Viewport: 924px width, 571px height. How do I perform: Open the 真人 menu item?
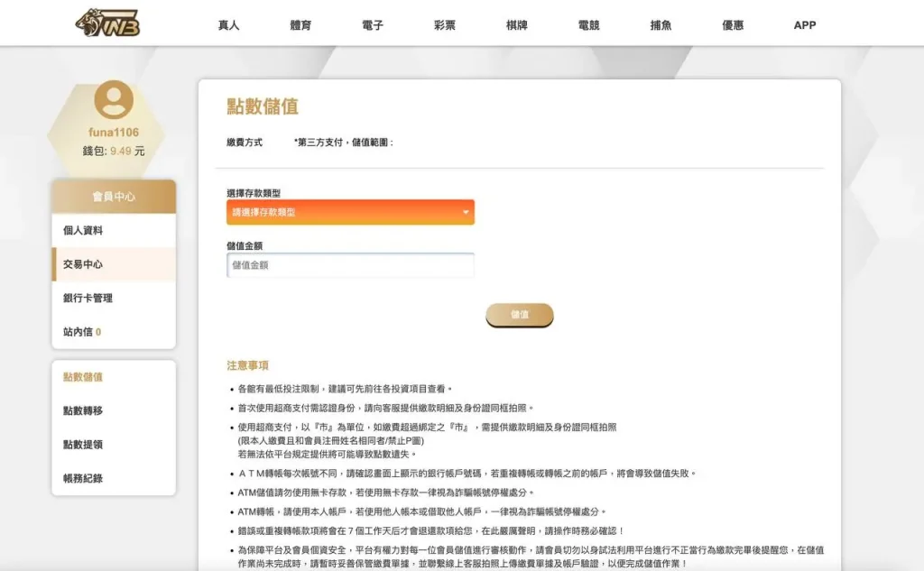(228, 25)
